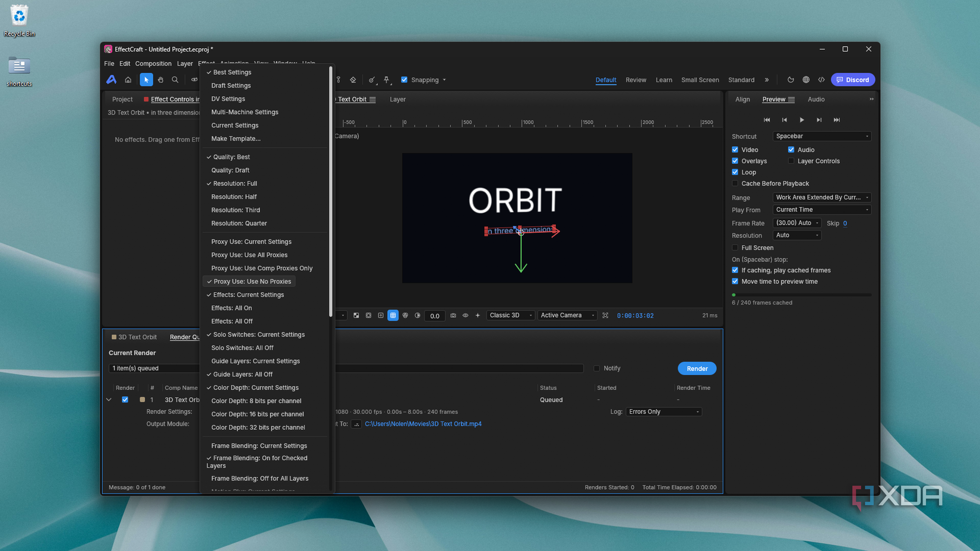Open the Active Camera view dropdown
Viewport: 980px width, 551px height.
[567, 315]
